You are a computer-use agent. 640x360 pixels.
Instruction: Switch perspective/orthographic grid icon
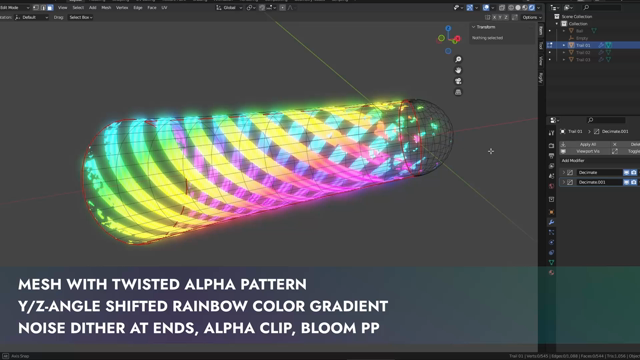pos(458,92)
